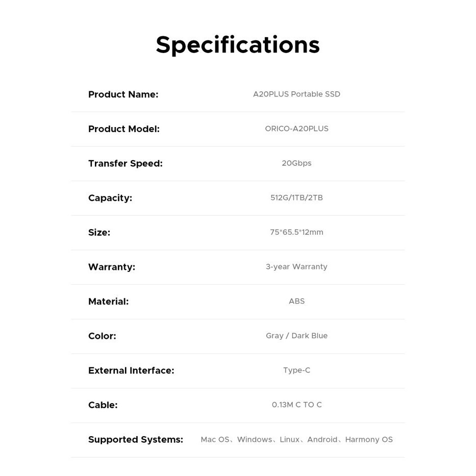Select the A20PLUS Portable SSD text
476x476 pixels.
pos(296,94)
